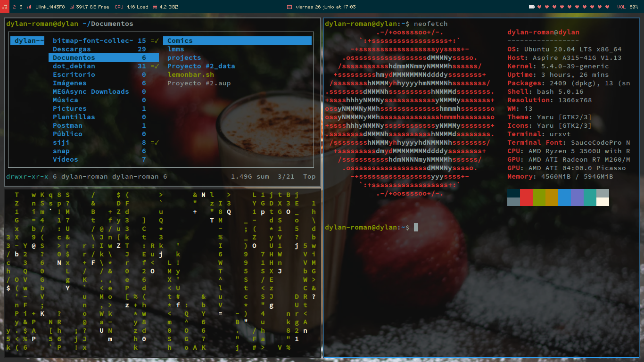Click the red color block in neofetch palette
The height and width of the screenshot is (362, 644).
(526, 197)
